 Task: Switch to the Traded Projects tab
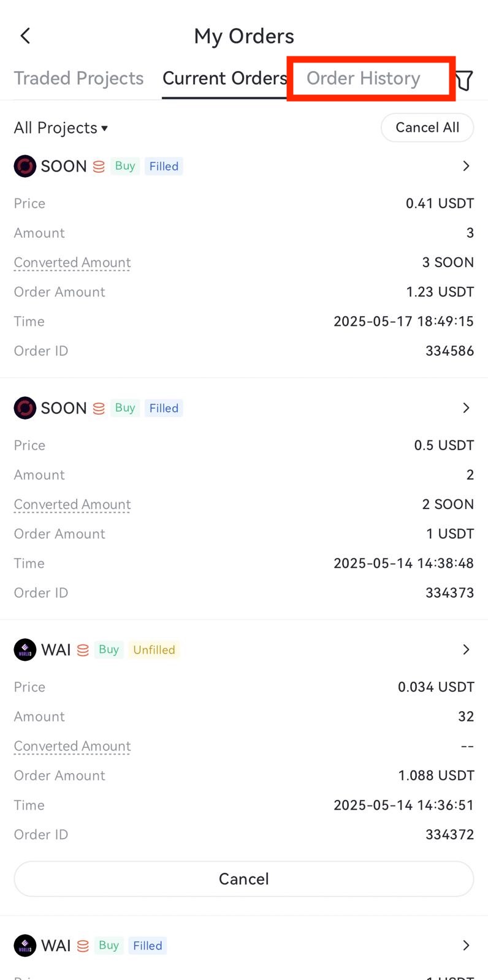click(78, 78)
